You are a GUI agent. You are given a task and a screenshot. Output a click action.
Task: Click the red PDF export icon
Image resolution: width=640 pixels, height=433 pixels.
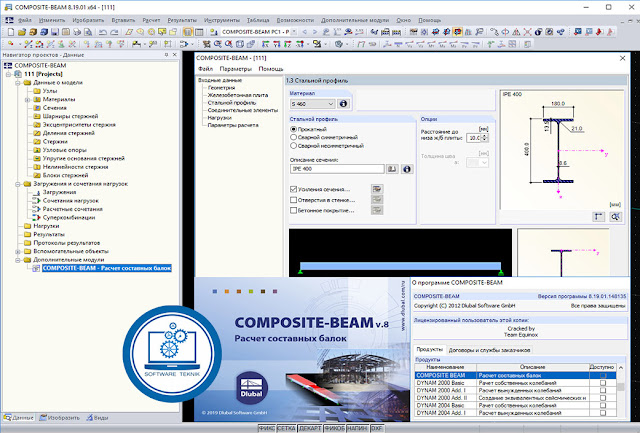pos(599,31)
